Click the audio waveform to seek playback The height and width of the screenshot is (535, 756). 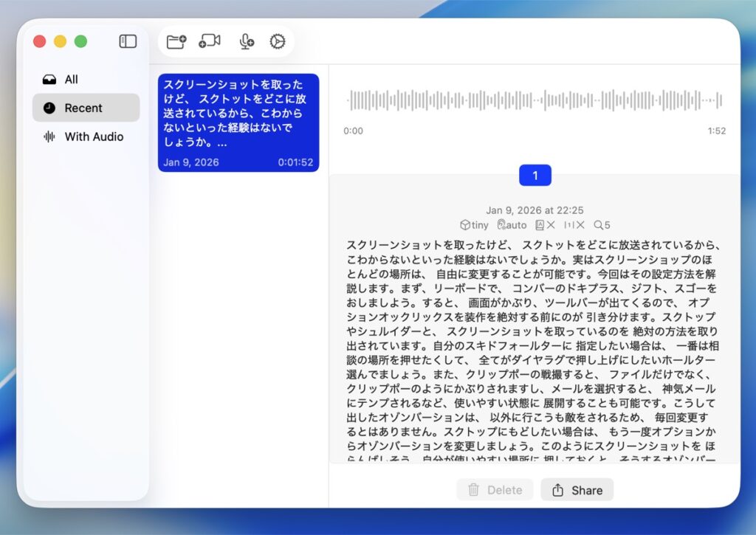click(535, 100)
